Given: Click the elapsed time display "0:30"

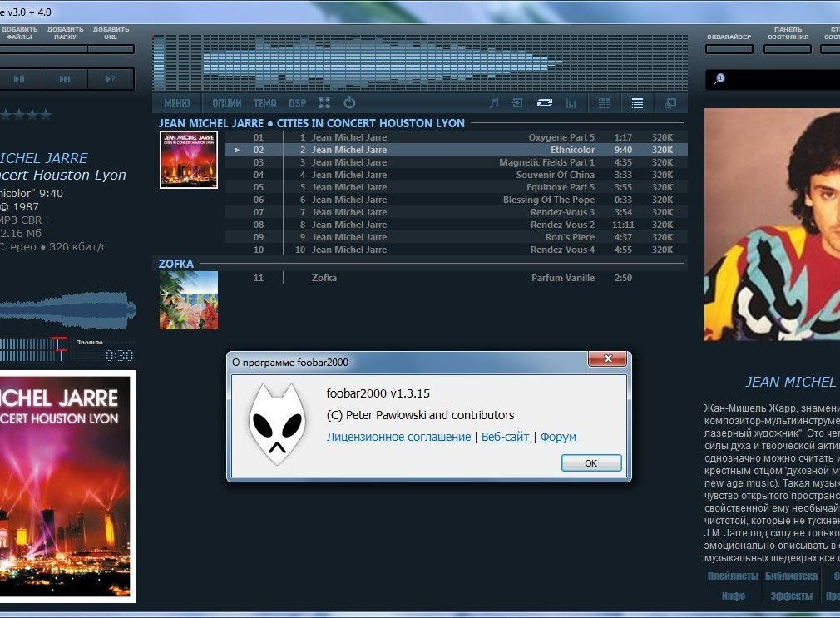Looking at the screenshot, I should click(x=119, y=355).
